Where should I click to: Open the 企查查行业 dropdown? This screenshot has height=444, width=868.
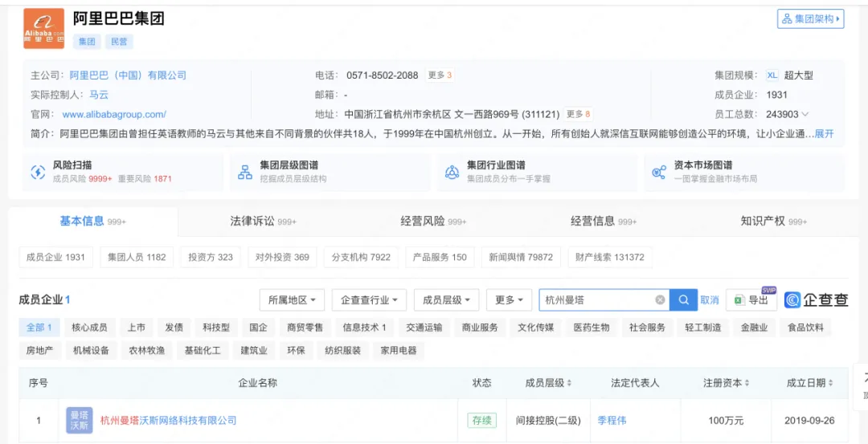coord(369,299)
